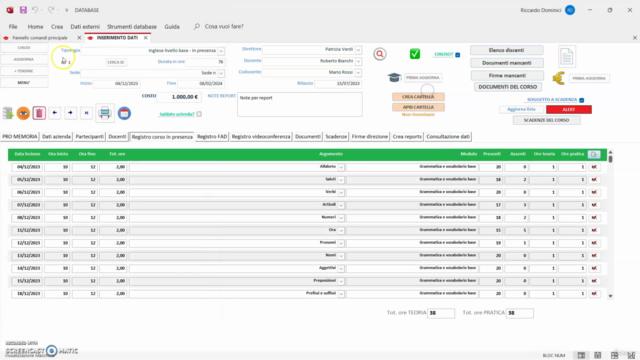Click the MENU' button
The image size is (640, 360).
click(x=24, y=82)
